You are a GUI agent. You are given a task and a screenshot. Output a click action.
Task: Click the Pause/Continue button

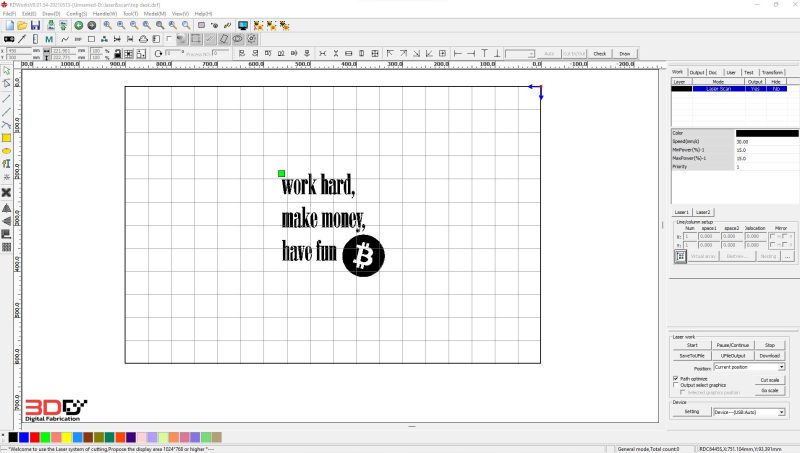coord(733,345)
